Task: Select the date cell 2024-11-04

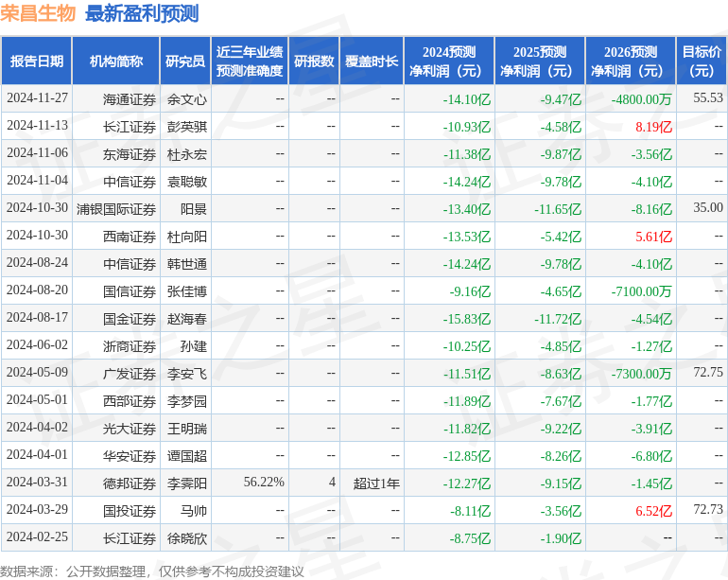Action: [37, 181]
